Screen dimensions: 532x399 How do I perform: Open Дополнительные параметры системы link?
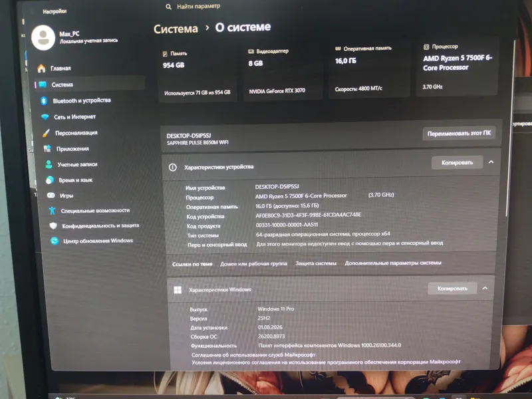393,263
